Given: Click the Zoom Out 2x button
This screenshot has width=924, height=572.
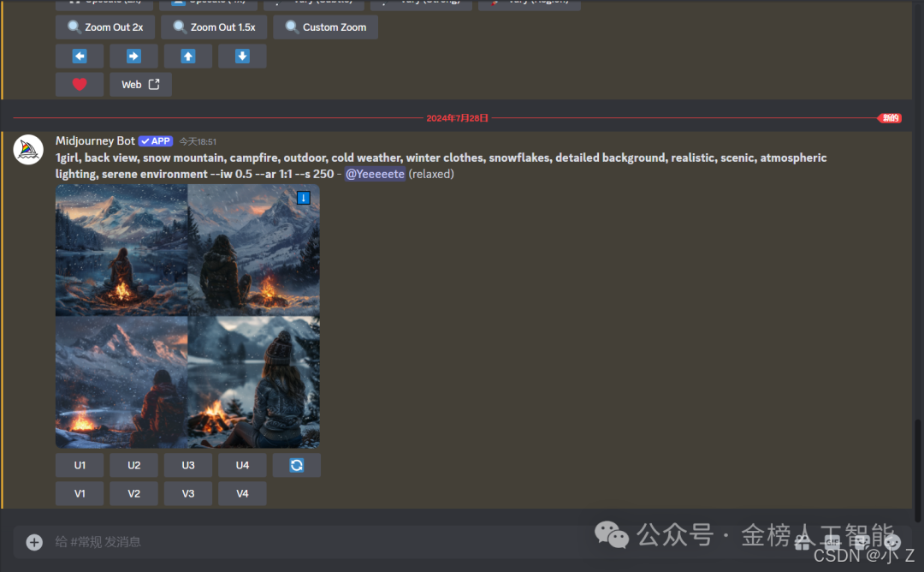Looking at the screenshot, I should (x=105, y=27).
